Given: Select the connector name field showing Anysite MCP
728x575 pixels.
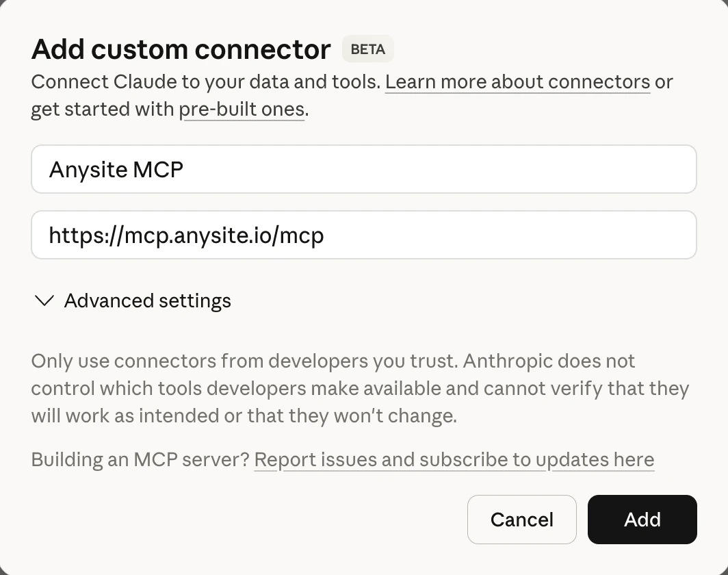Looking at the screenshot, I should [363, 169].
